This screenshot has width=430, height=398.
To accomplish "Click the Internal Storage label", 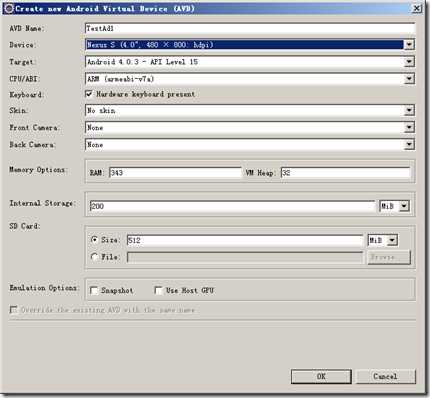I will click(42, 203).
